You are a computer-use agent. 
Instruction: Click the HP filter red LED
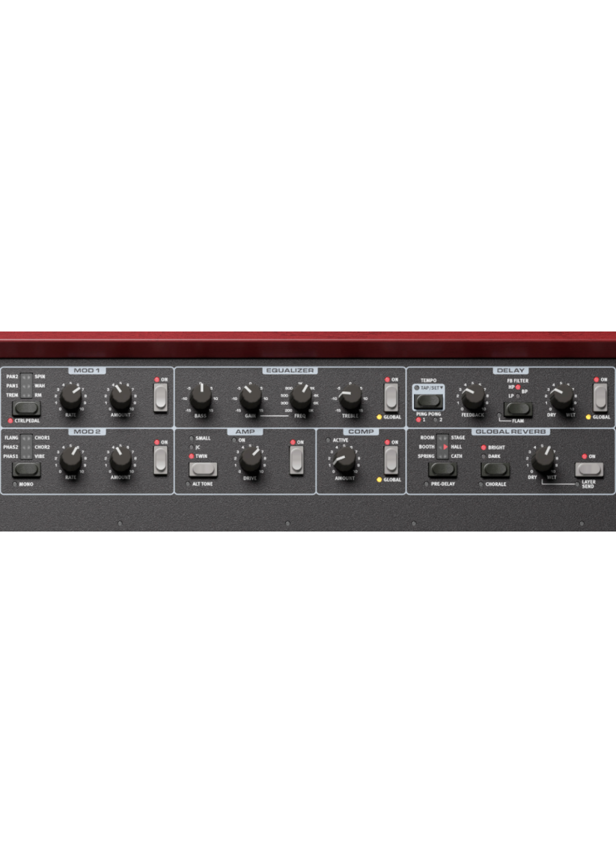pyautogui.click(x=517, y=386)
